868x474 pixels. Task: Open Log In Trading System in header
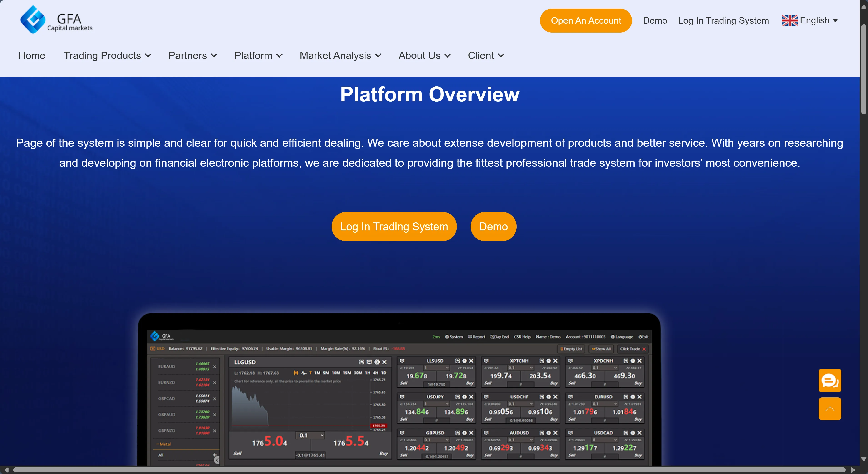[x=723, y=20]
